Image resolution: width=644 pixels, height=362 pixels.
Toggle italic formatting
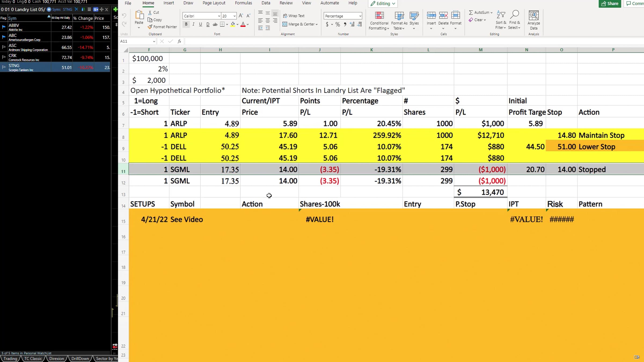point(193,24)
